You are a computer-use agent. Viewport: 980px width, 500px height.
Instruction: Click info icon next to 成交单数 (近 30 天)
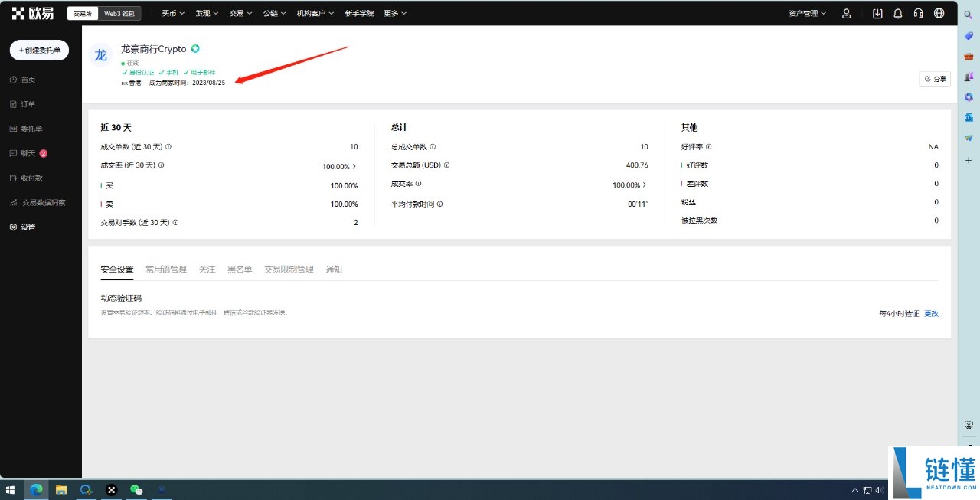(x=168, y=147)
